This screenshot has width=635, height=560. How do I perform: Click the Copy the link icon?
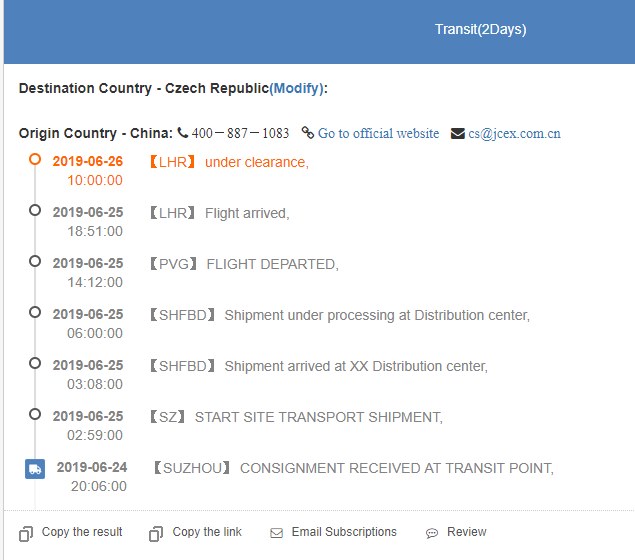coord(156,534)
